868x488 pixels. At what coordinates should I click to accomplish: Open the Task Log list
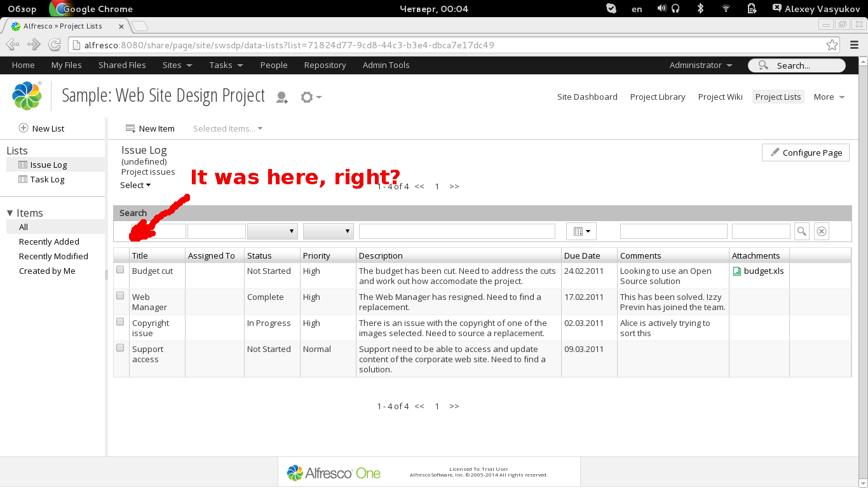pyautogui.click(x=47, y=179)
